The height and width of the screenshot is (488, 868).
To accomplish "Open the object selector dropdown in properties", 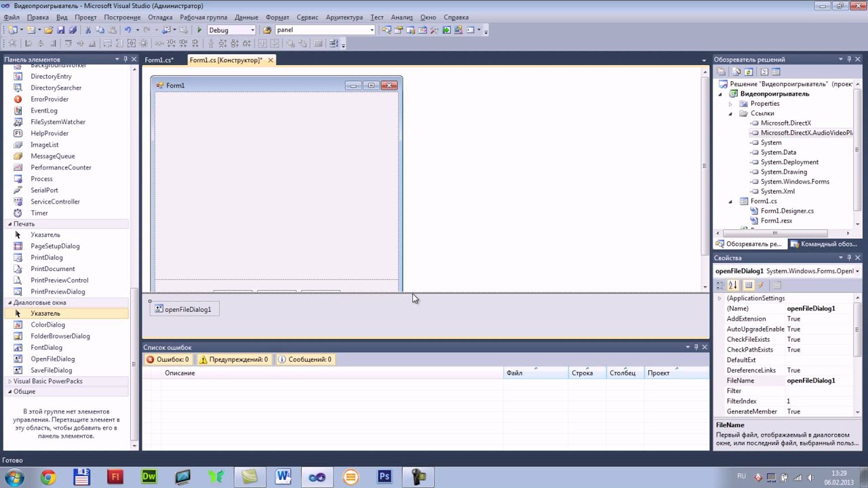I will click(x=857, y=271).
